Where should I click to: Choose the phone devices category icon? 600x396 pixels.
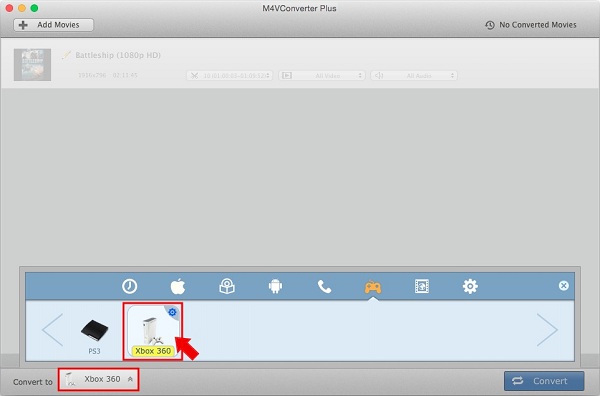pos(324,286)
